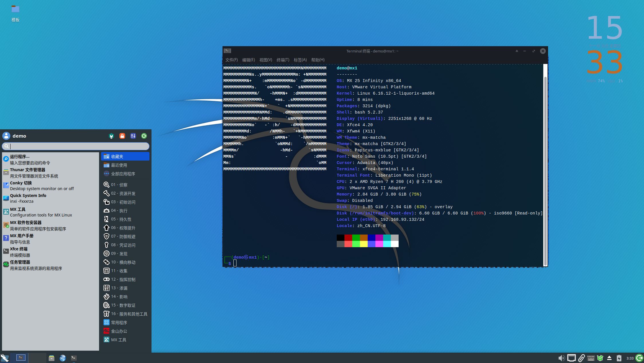Select the 01 - 侦察 category
The width and height of the screenshot is (644, 363).
click(x=125, y=185)
